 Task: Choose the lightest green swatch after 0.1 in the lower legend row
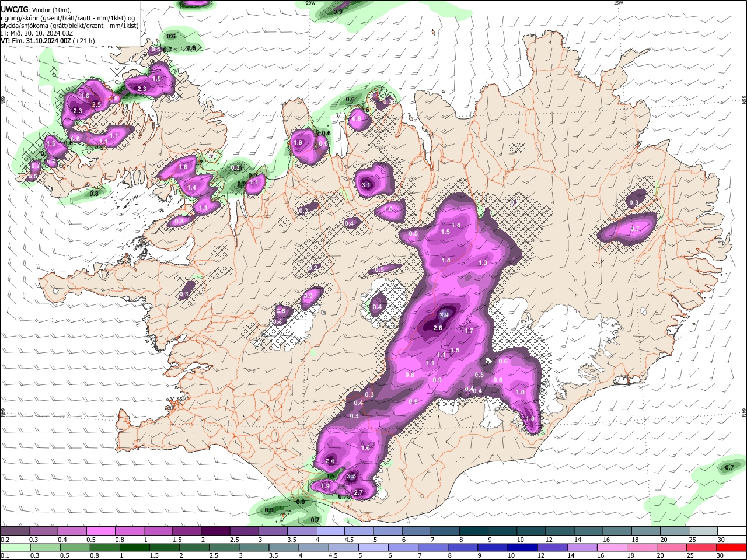pos(15,547)
